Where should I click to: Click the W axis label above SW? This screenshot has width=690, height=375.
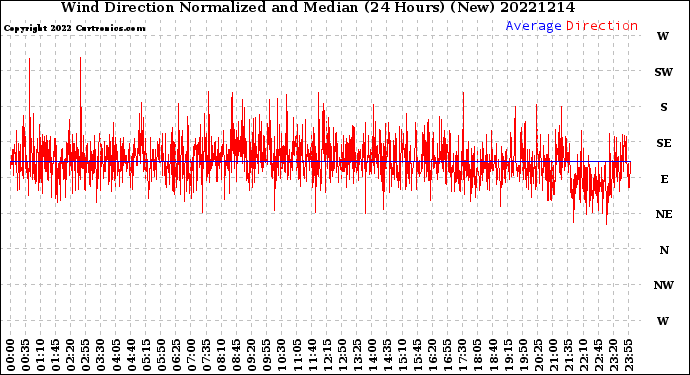[663, 37]
